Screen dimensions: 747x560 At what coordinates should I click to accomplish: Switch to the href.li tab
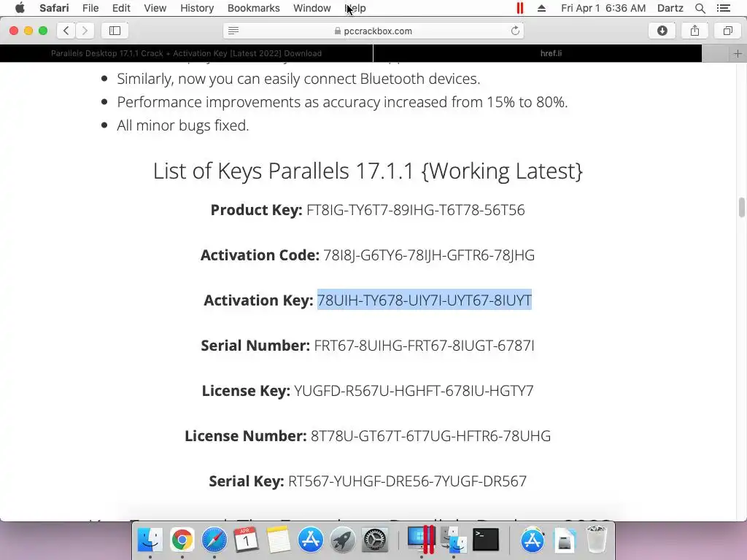coord(551,53)
